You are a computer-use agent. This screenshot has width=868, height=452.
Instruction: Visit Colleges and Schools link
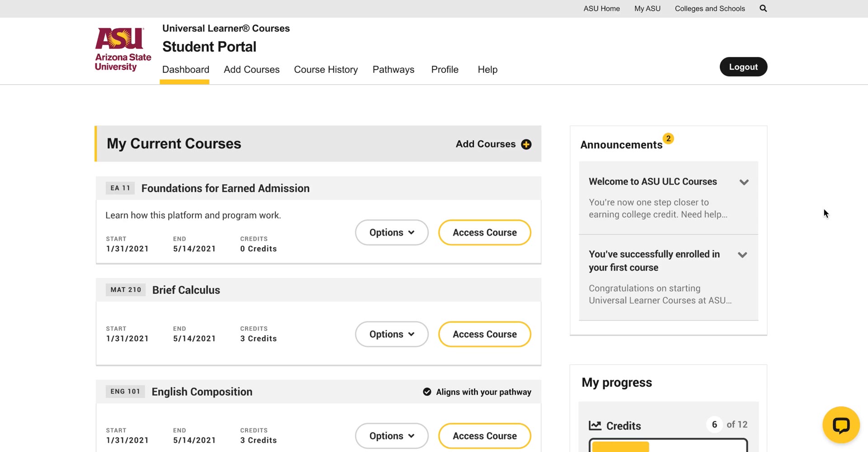click(710, 9)
